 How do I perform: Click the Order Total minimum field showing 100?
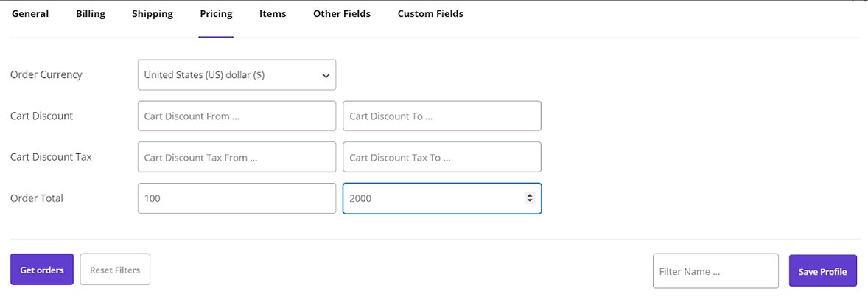point(237,199)
